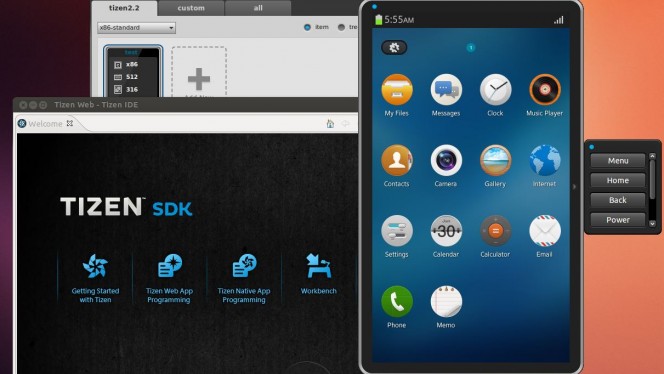Select the Welcome tab in Tizen IDE
The width and height of the screenshot is (664, 374).
pos(45,124)
